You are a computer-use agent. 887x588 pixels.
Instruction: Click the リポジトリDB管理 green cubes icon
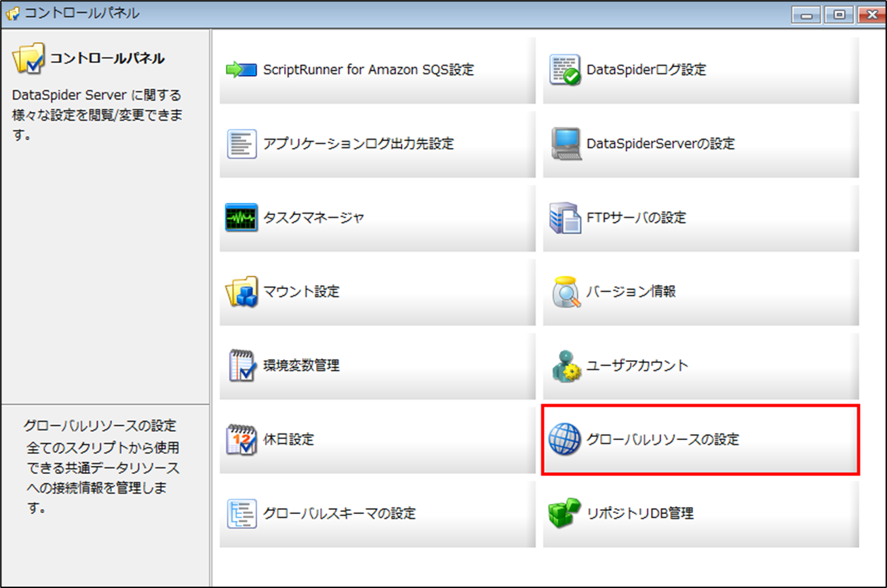click(x=565, y=513)
